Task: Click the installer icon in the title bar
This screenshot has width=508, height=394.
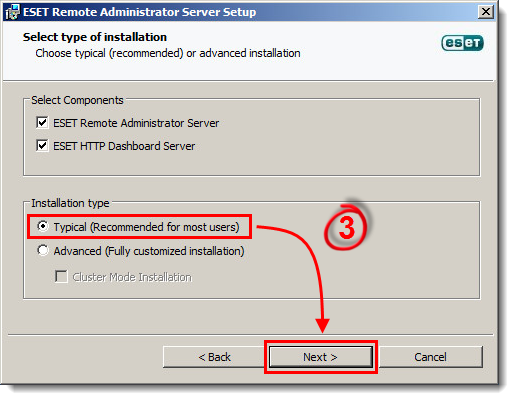Action: coord(12,12)
